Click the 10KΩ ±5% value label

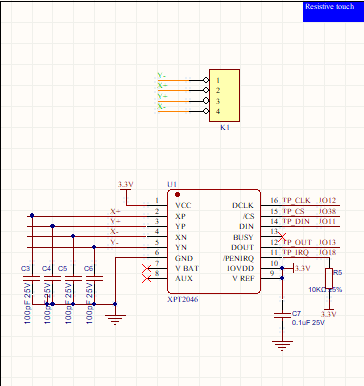[x=325, y=289]
